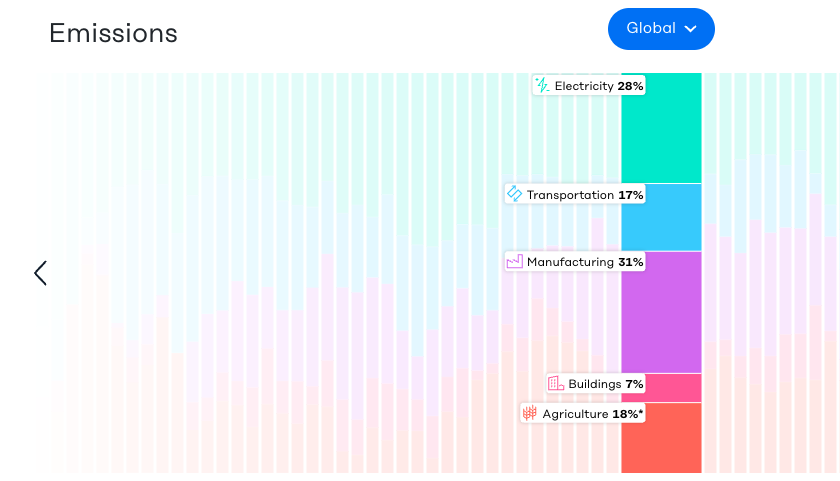Image resolution: width=840 pixels, height=481 pixels.
Task: Go to previous slide with left arrow
Action: (40, 273)
